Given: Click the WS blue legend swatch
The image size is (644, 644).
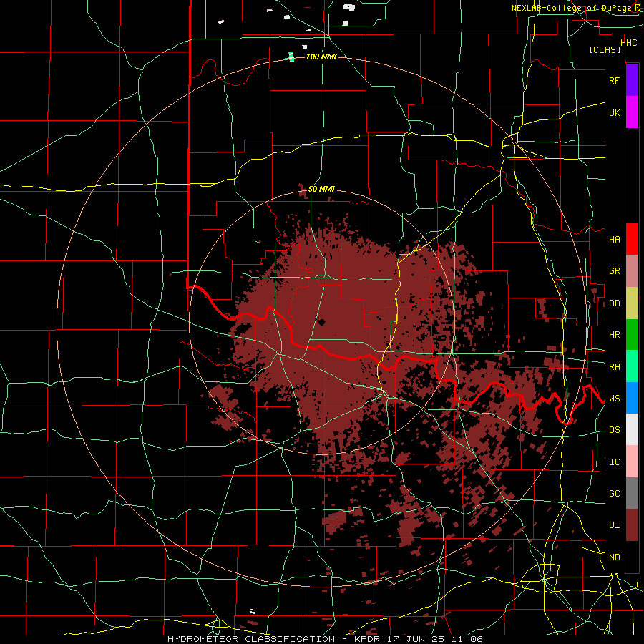Looking at the screenshot, I should 632,398.
